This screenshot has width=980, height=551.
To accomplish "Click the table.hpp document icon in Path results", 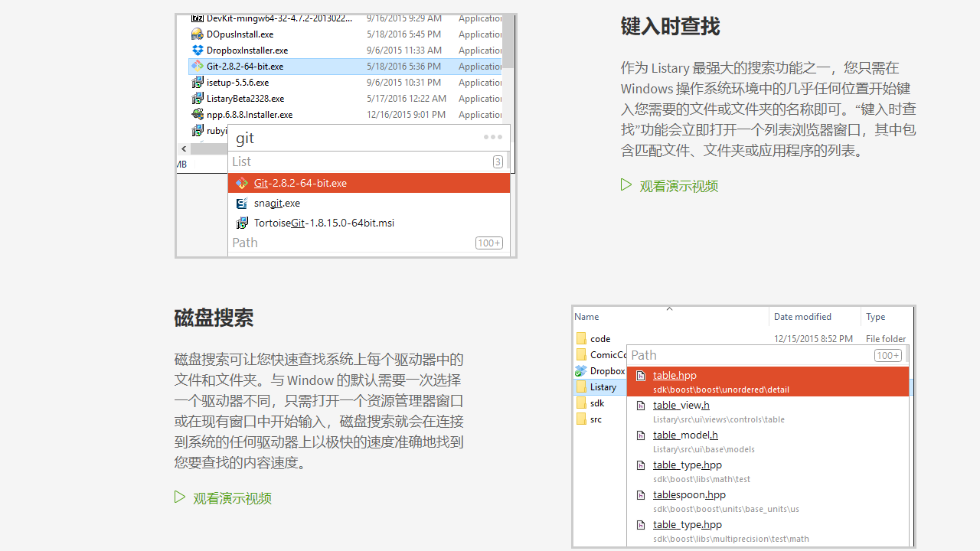I will [641, 376].
